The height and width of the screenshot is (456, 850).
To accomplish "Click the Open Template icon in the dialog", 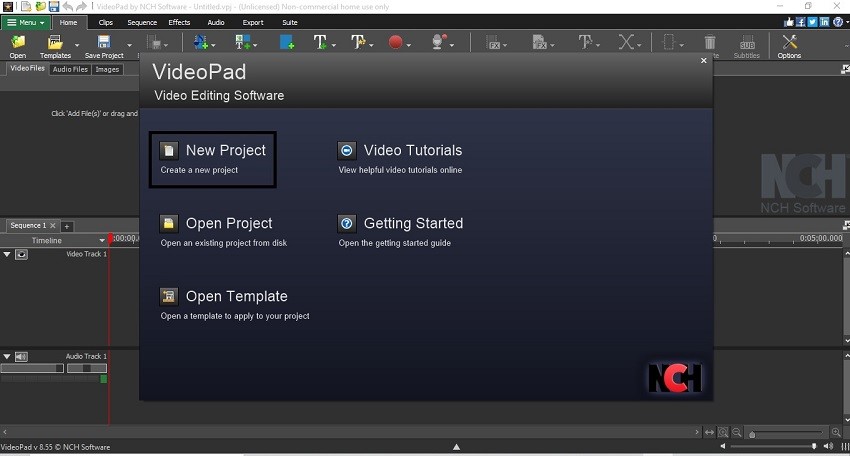I will click(x=169, y=296).
